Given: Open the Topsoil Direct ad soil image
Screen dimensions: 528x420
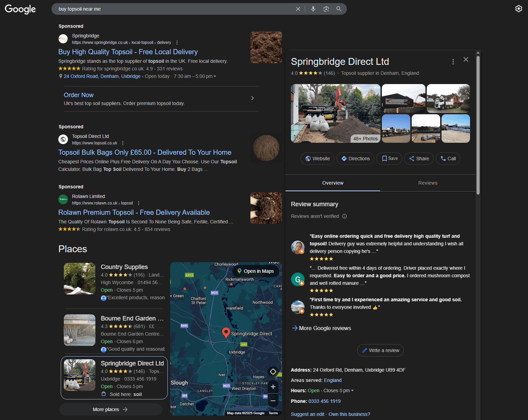Looking at the screenshot, I should (x=266, y=148).
